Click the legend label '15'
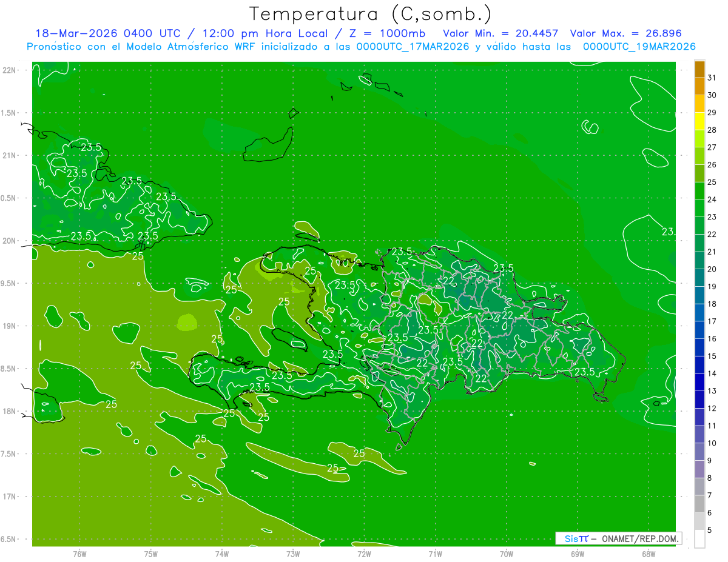 coord(712,356)
